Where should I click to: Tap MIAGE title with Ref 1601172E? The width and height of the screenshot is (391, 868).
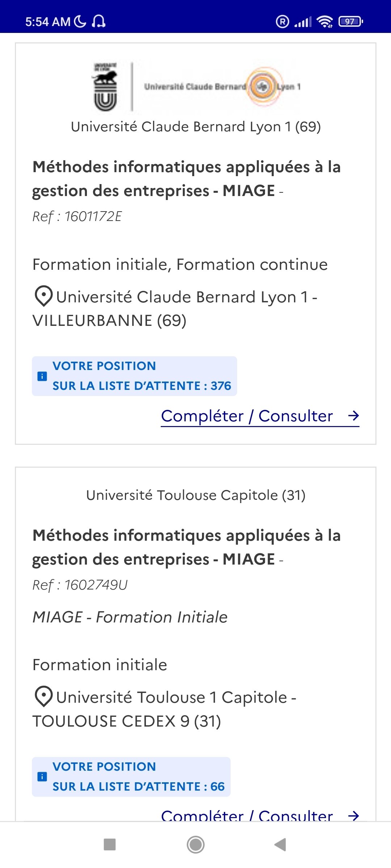[x=186, y=179]
